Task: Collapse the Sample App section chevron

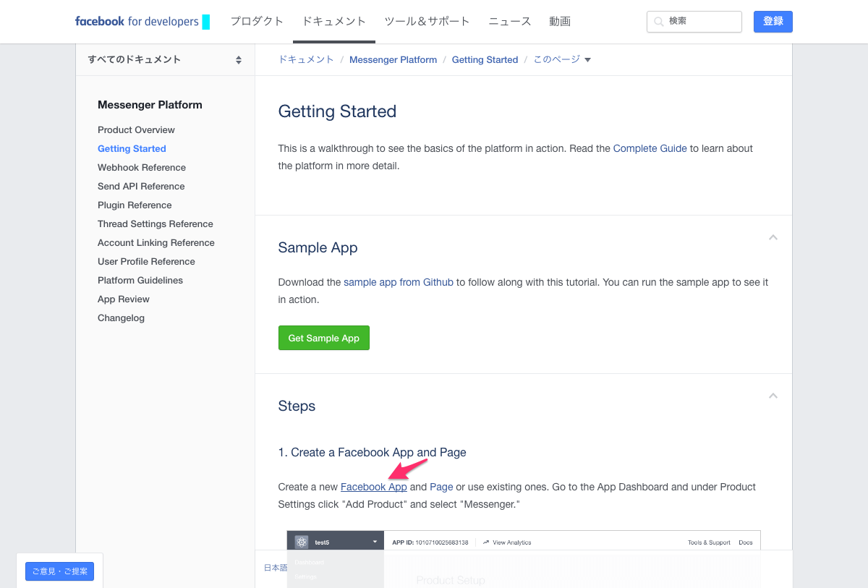Action: [x=773, y=237]
